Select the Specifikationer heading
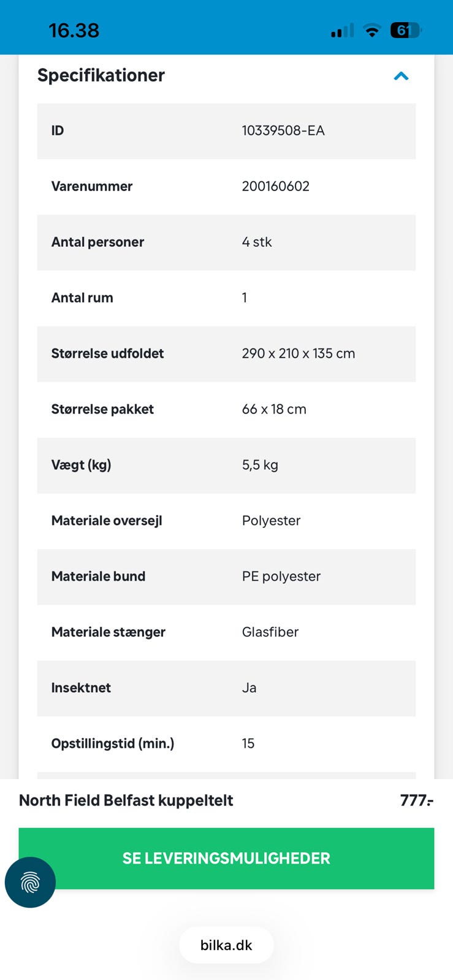The width and height of the screenshot is (453, 980). [101, 75]
